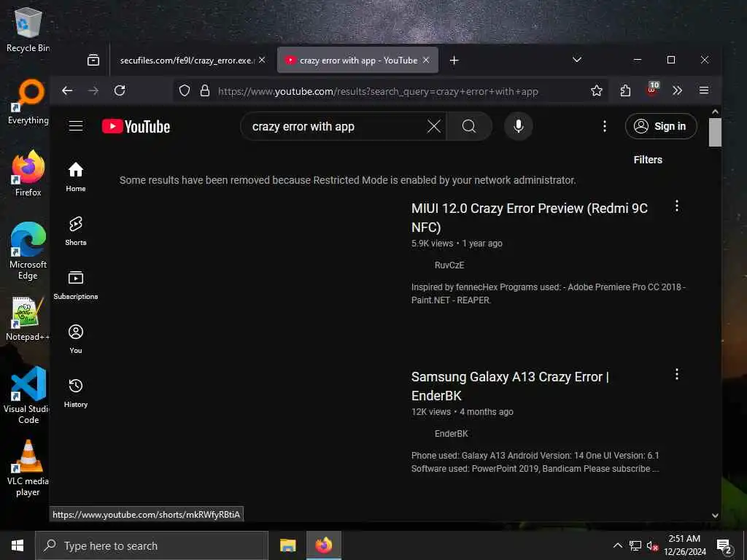This screenshot has height=560, width=747.
Task: Open tracking protection shield icon
Action: tap(185, 91)
